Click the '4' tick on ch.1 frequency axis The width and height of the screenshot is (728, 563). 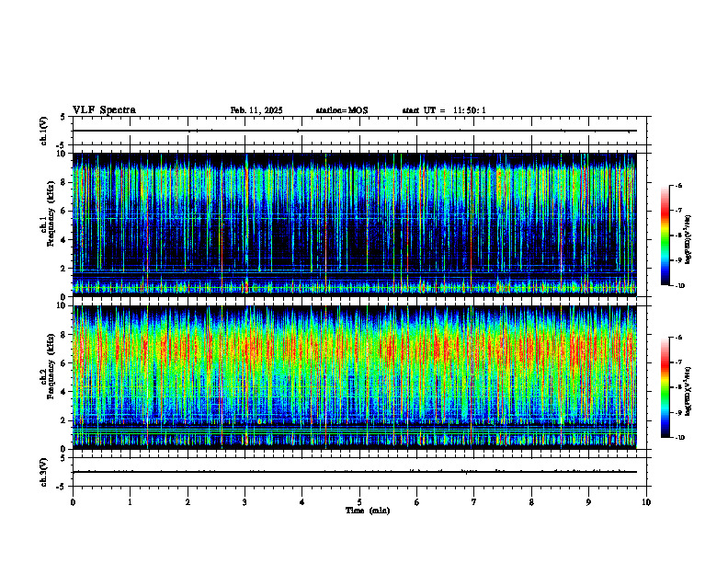(x=64, y=240)
